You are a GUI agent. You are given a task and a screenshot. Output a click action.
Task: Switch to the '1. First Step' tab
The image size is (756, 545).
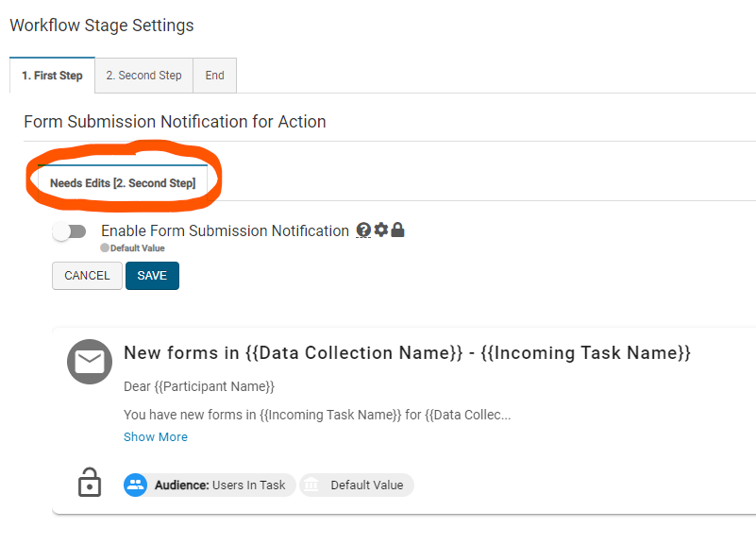point(52,76)
